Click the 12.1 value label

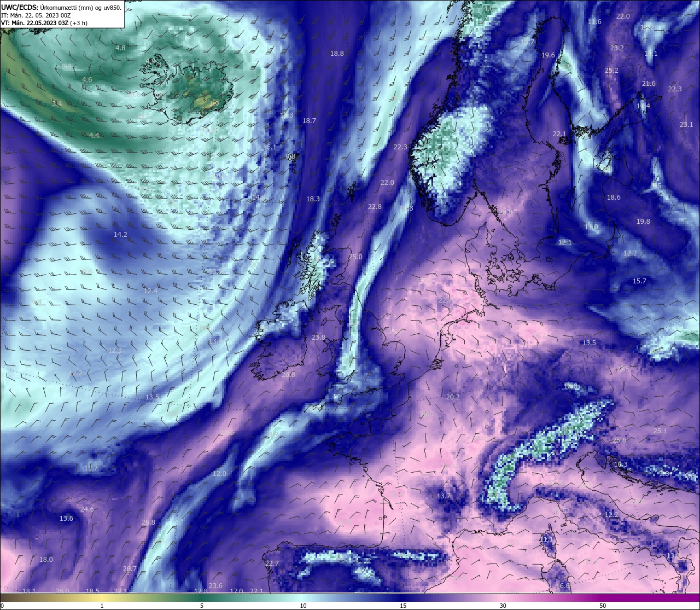point(565,242)
